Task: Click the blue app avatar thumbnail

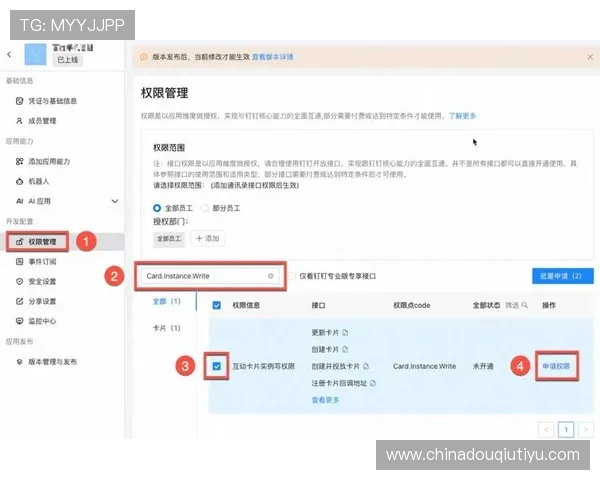Action: click(35, 54)
